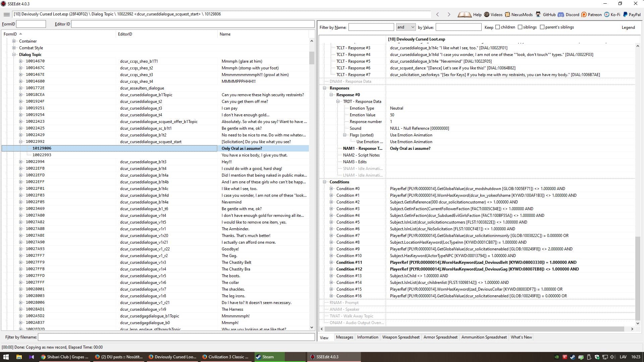Focus Filter by filename field

point(176,337)
